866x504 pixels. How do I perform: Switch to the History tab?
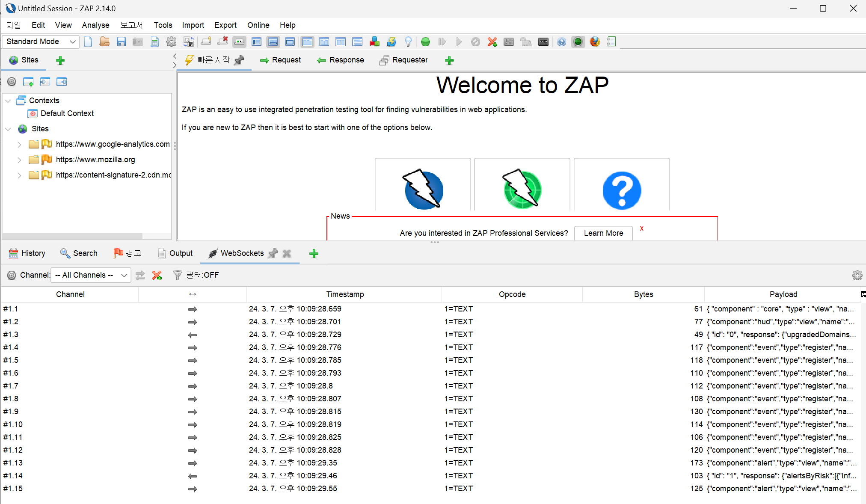click(x=27, y=253)
